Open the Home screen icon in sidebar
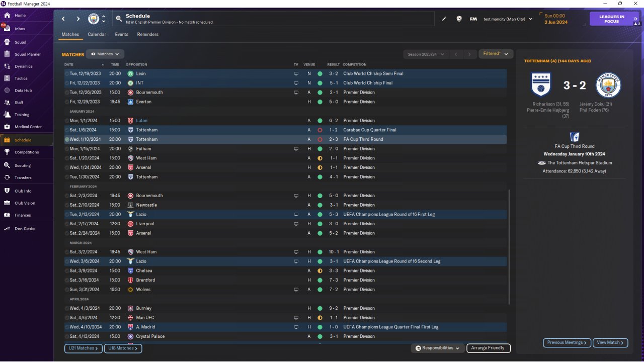 tap(7, 16)
